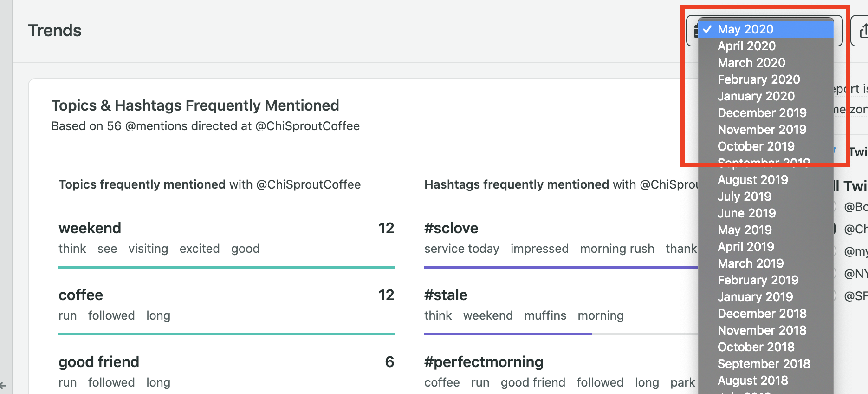Click the #sclove hashtag
868x394 pixels.
[x=451, y=228]
